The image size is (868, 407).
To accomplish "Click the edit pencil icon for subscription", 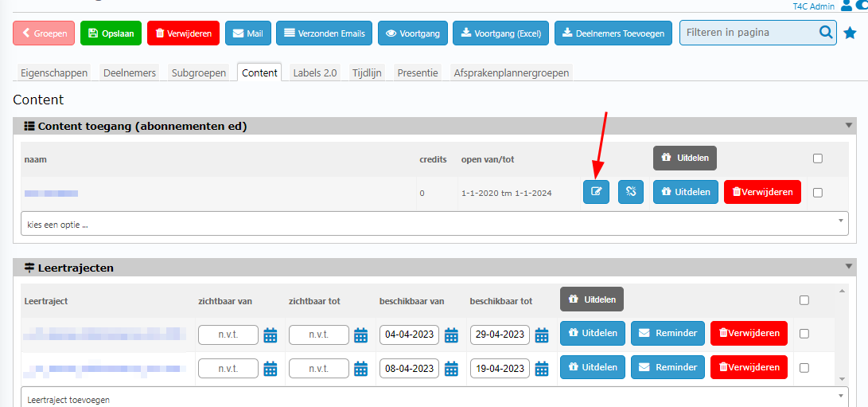I will (596, 192).
